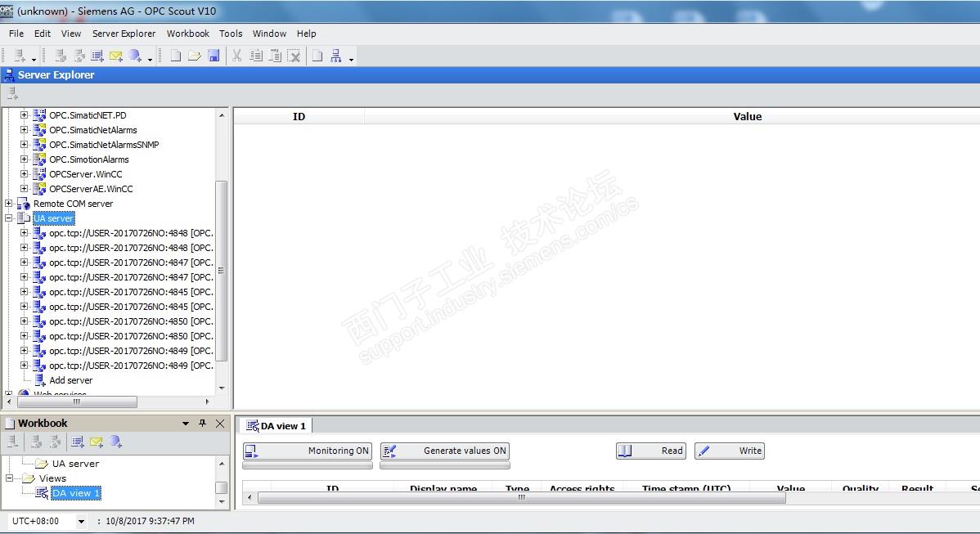Pin the Workbook panel with the pushpin icon
980x534 pixels.
tap(203, 423)
